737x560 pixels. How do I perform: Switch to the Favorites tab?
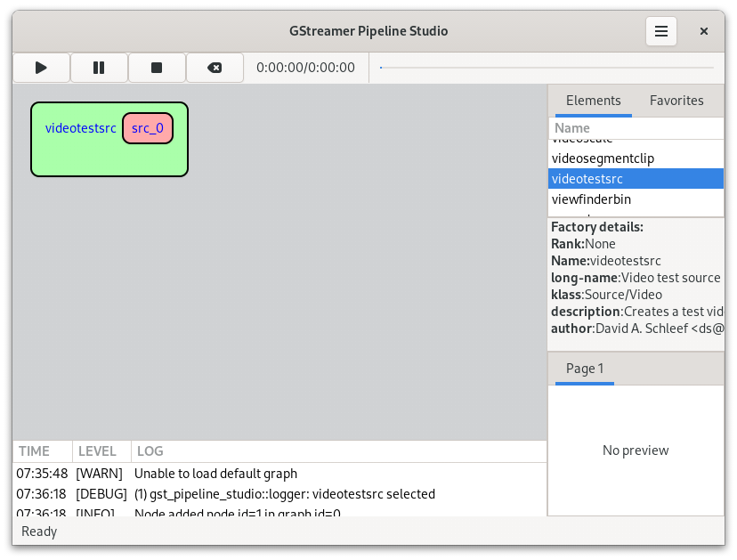676,101
